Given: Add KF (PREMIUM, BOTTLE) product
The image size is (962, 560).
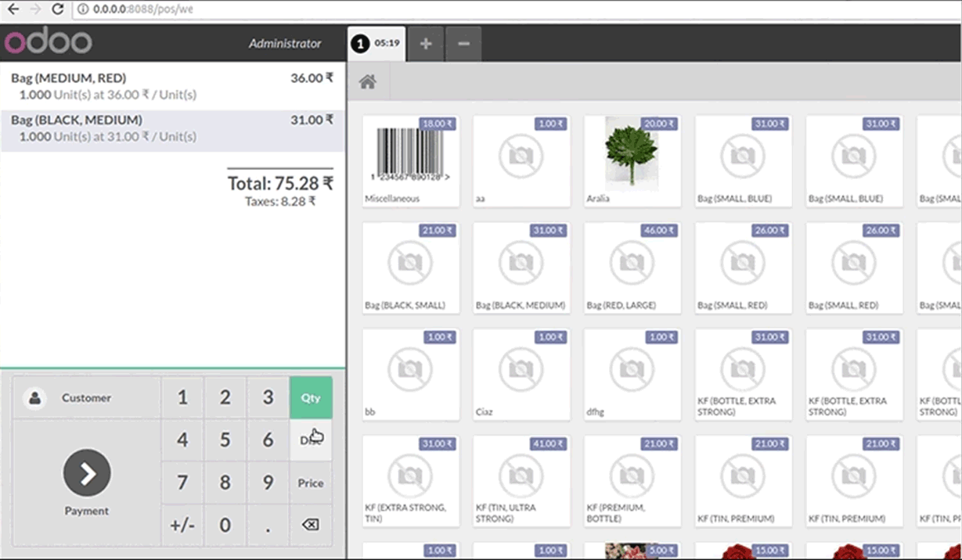Looking at the screenshot, I should (x=632, y=482).
